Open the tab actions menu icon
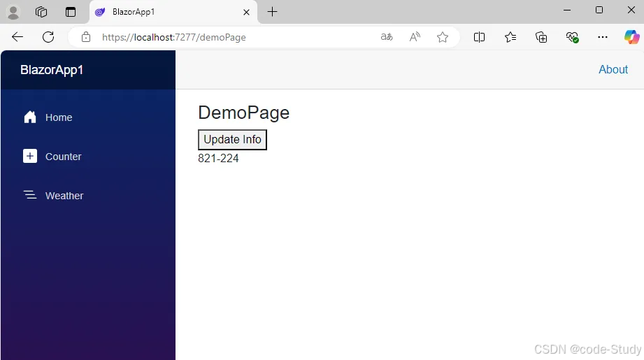The image size is (644, 360). pos(71,12)
